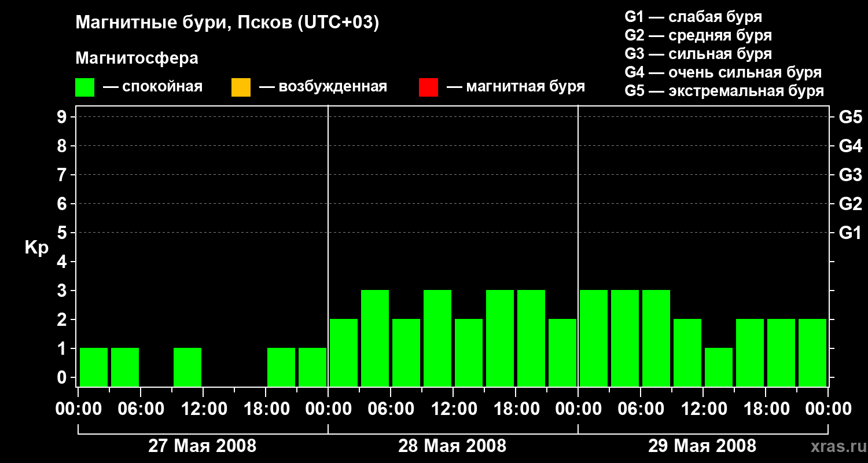868x463 pixels.
Task: Select the 29 Мая 06:00–09:00 Kp bar
Action: (656, 338)
